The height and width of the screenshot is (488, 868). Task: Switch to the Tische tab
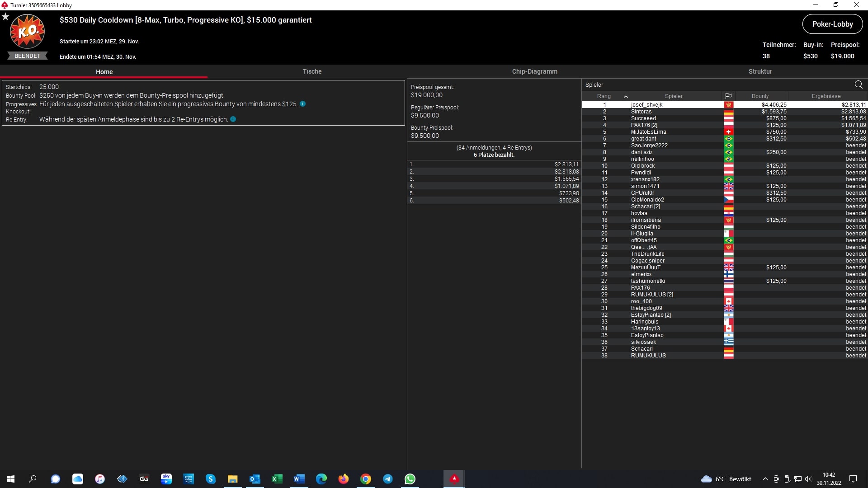(x=312, y=71)
